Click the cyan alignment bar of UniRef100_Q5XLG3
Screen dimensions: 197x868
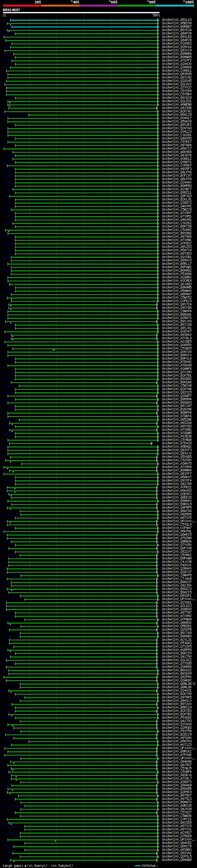[x=84, y=20]
